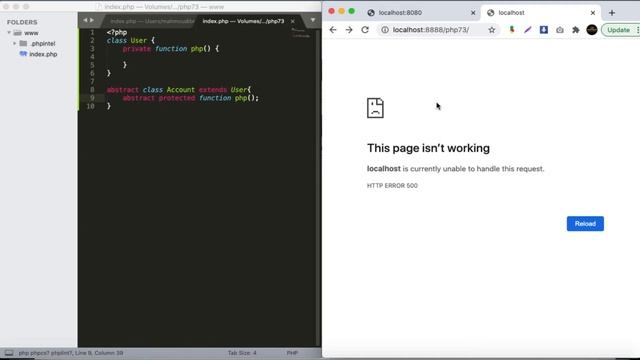View site information icon in address bar

(384, 30)
